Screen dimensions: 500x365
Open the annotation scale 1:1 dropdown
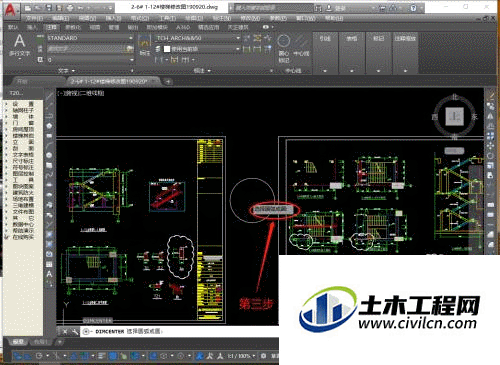click(x=241, y=356)
